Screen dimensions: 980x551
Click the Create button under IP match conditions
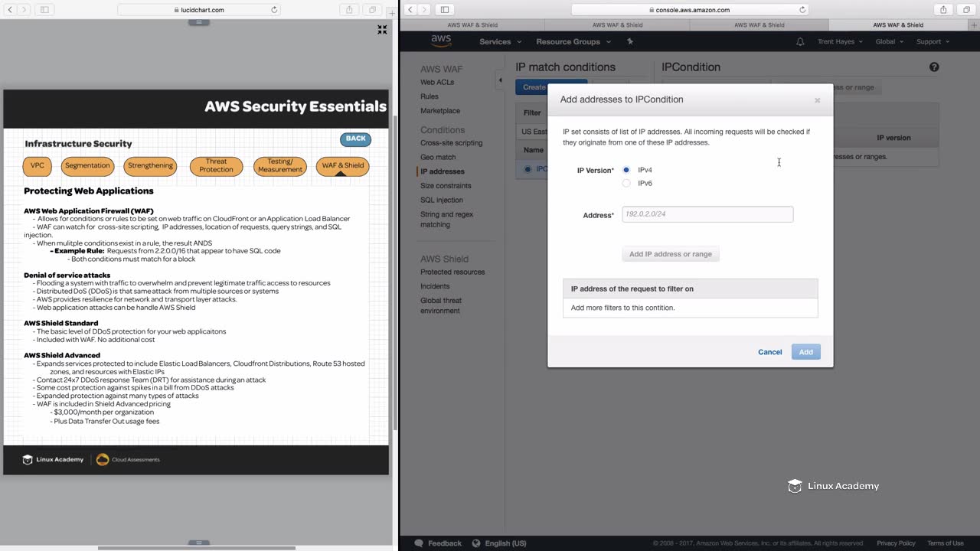(x=550, y=87)
